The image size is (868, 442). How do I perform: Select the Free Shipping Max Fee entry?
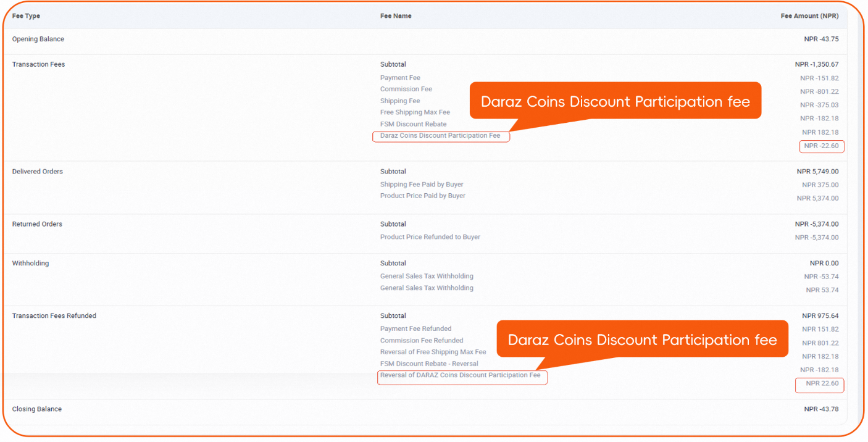pyautogui.click(x=415, y=112)
